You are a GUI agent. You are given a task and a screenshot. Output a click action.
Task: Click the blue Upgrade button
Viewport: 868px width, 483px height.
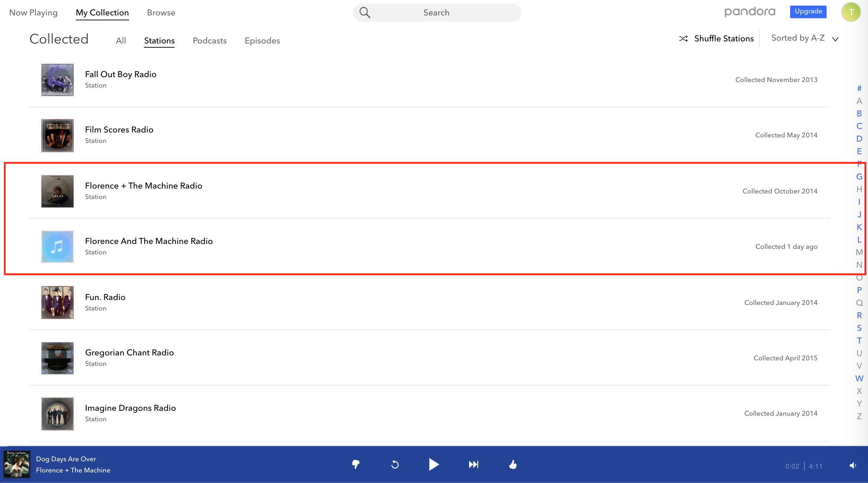point(808,11)
